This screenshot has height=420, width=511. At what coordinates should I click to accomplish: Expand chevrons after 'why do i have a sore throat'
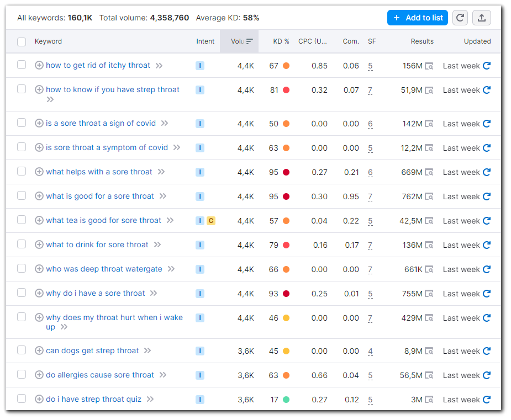click(154, 293)
